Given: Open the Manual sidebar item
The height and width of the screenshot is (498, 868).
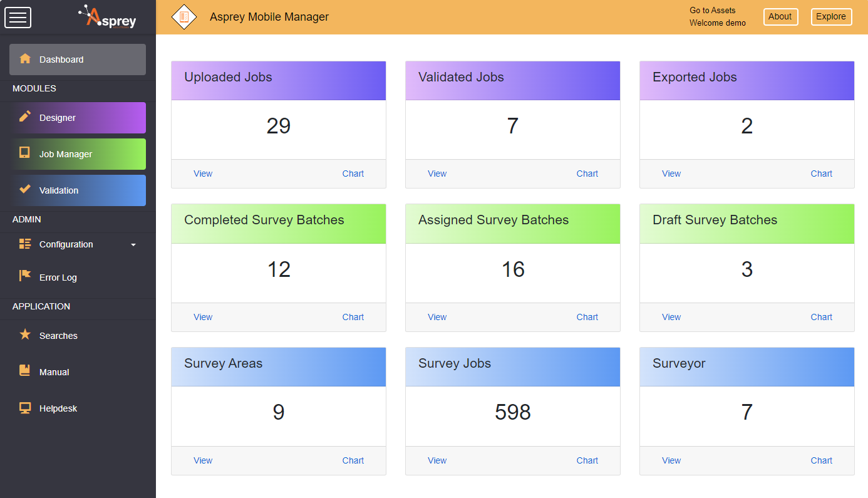Looking at the screenshot, I should (x=54, y=372).
